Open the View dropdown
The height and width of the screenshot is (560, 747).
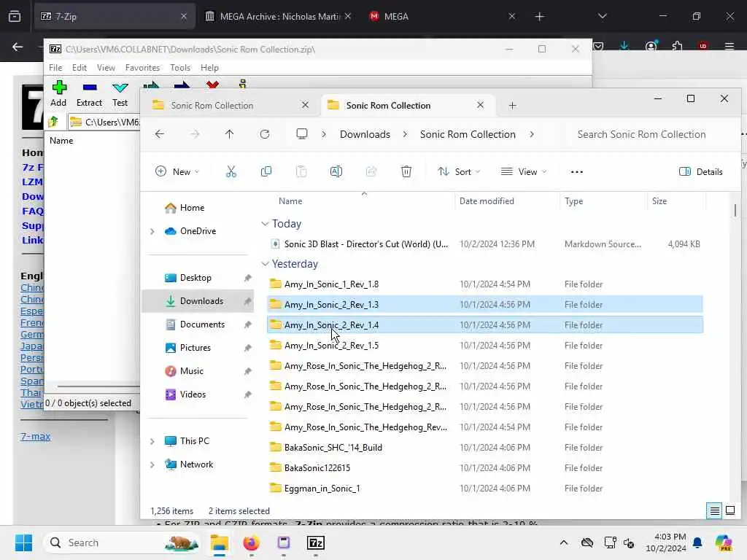click(x=524, y=171)
